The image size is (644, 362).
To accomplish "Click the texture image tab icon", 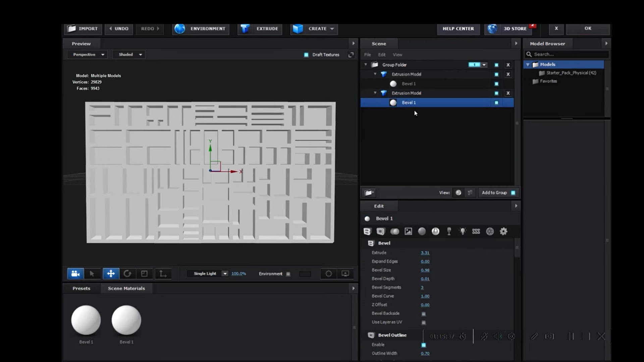I will tap(408, 231).
